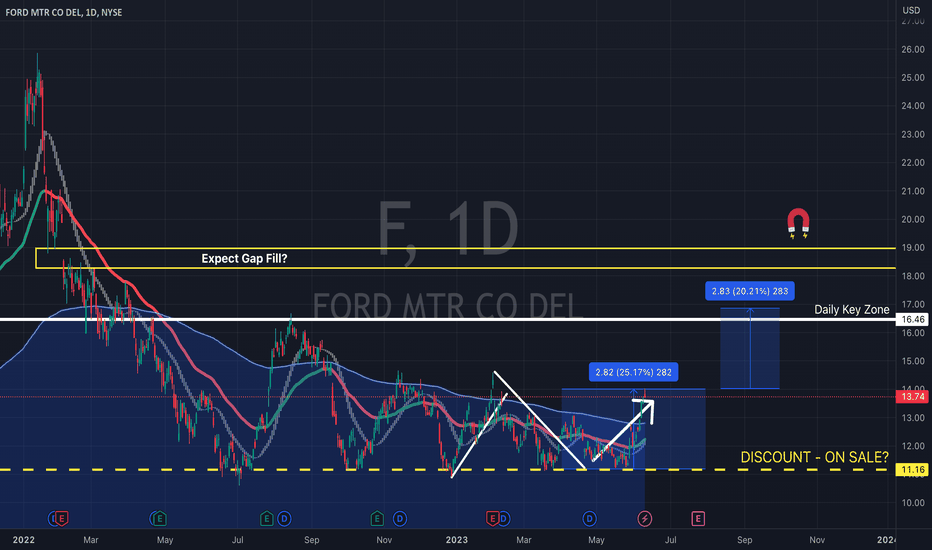The image size is (932, 550).
Task: Open the green earnings marker before November 2022
Action: click(x=377, y=518)
